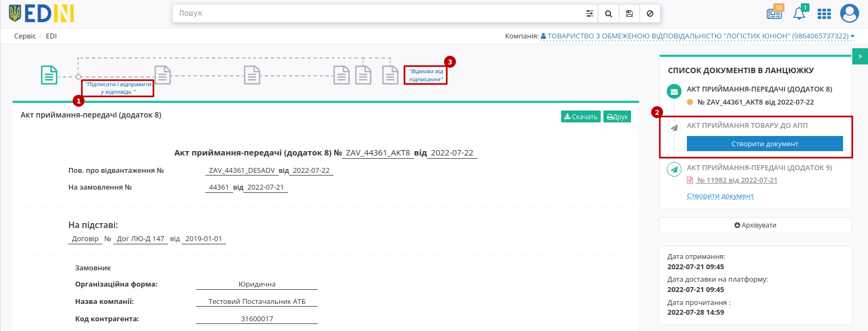
Task: Click Юридична organization form value
Action: point(257,284)
